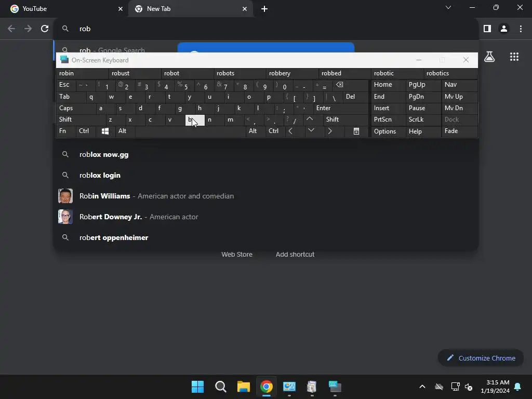Viewport: 532px width, 399px height.
Task: Toggle Caps key on On-Screen Keyboard
Action: pos(76,108)
